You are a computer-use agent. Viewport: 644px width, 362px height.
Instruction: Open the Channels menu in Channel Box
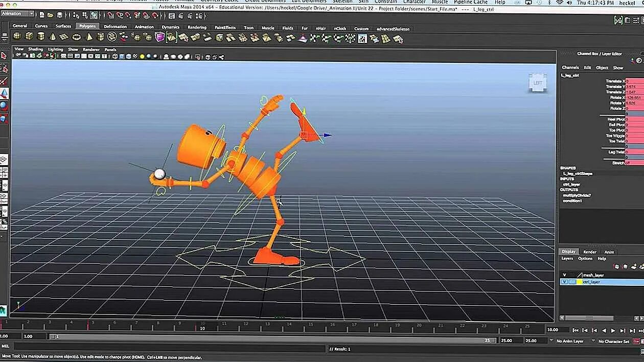570,67
